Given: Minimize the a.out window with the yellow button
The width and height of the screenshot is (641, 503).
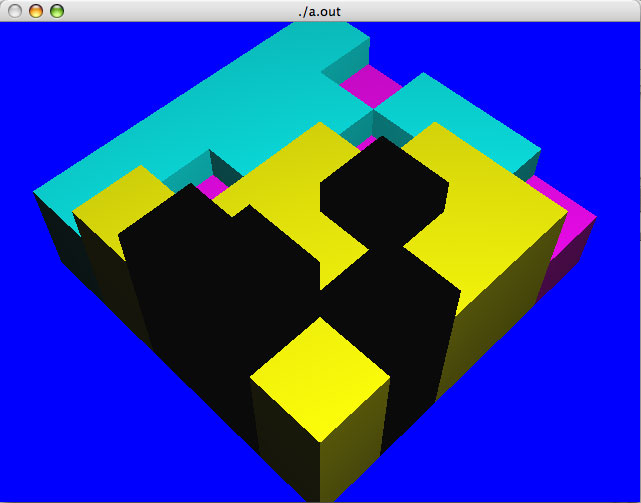Looking at the screenshot, I should coord(36,11).
